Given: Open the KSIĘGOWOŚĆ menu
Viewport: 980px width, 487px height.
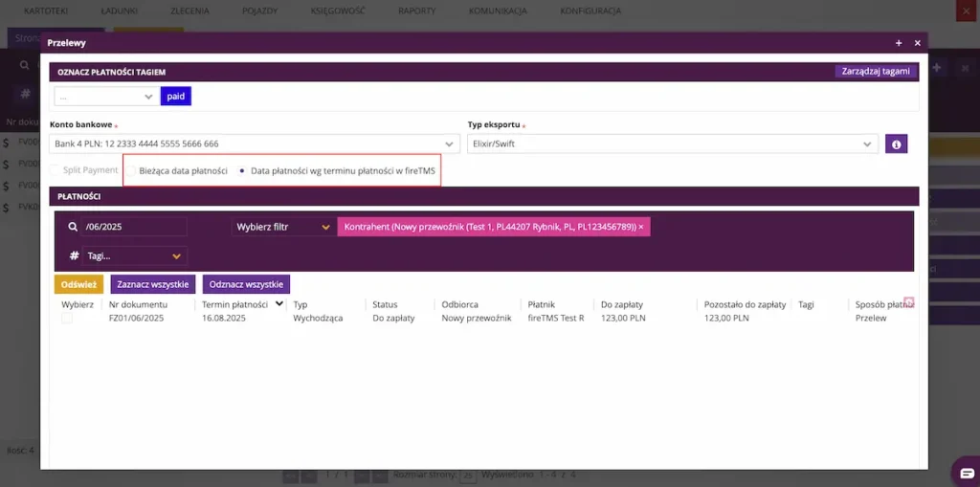Looking at the screenshot, I should coord(338,11).
